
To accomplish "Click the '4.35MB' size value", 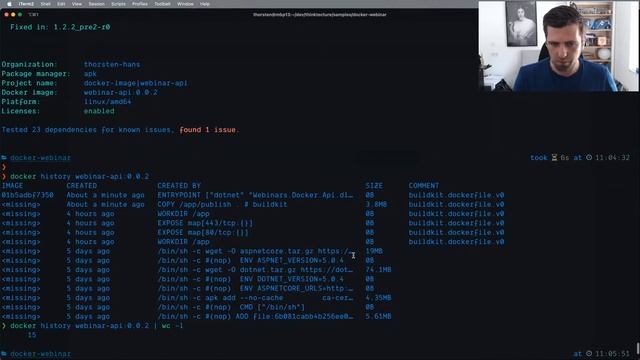I will click(378, 298).
